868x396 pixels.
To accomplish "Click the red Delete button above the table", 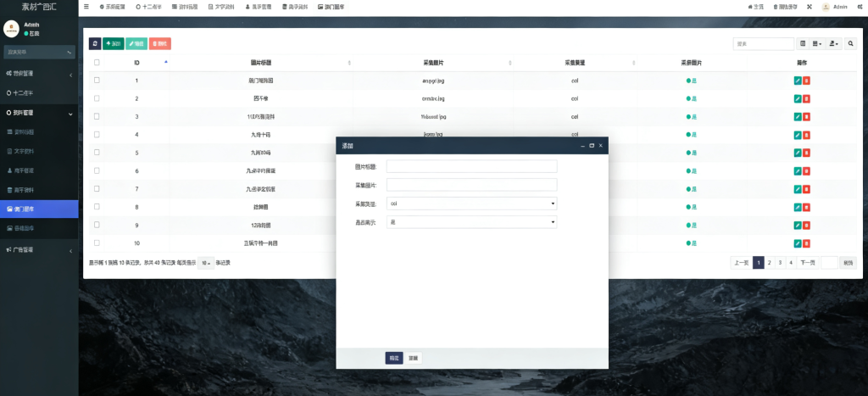I will [x=160, y=44].
